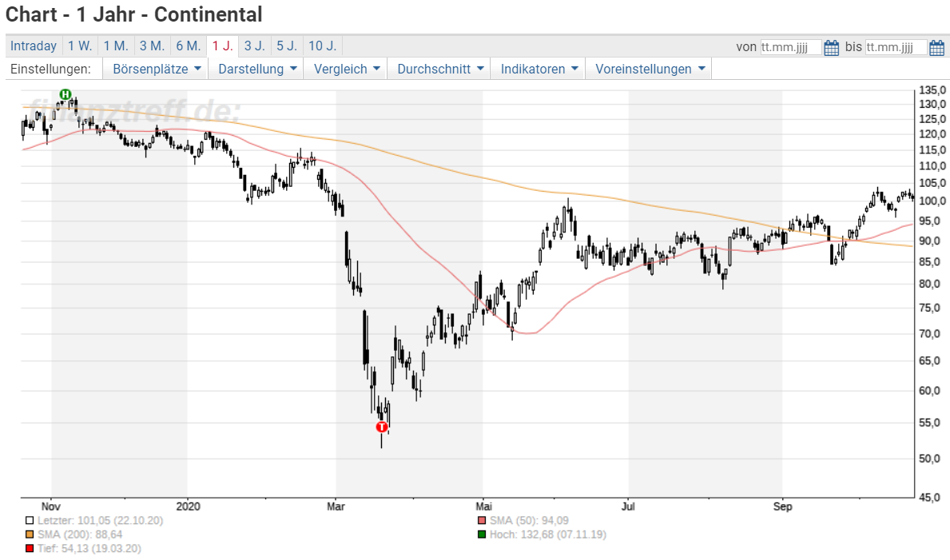Click the 'SMA (50): 94,09' legend text

click(x=529, y=521)
